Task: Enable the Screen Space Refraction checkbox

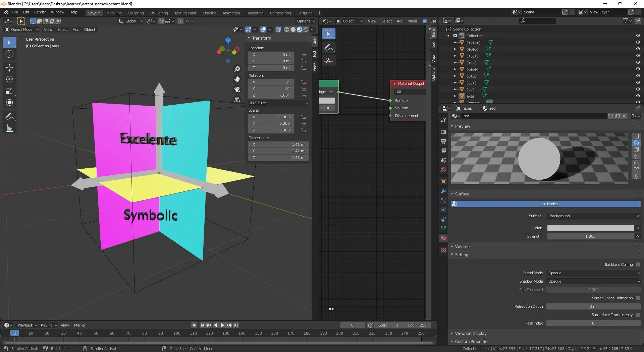Action: [638, 298]
